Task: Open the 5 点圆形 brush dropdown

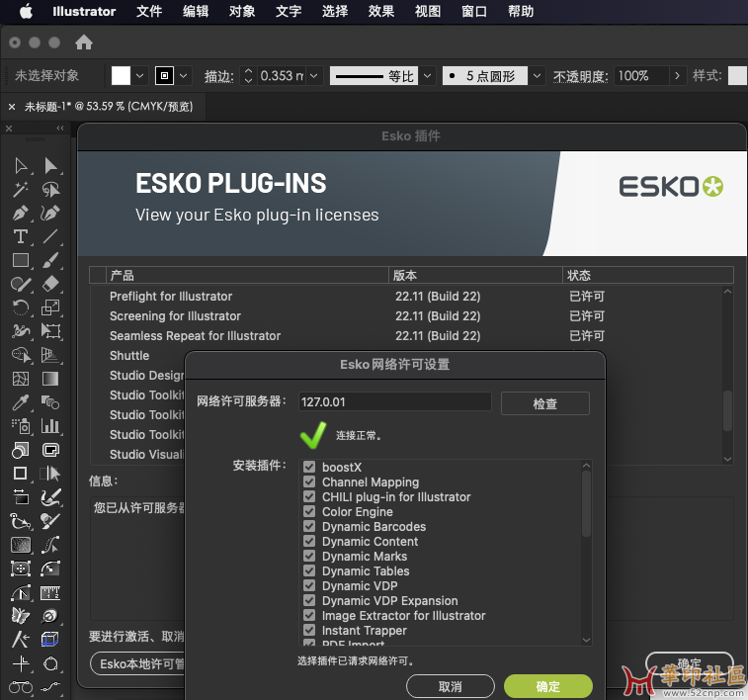Action: (538, 75)
